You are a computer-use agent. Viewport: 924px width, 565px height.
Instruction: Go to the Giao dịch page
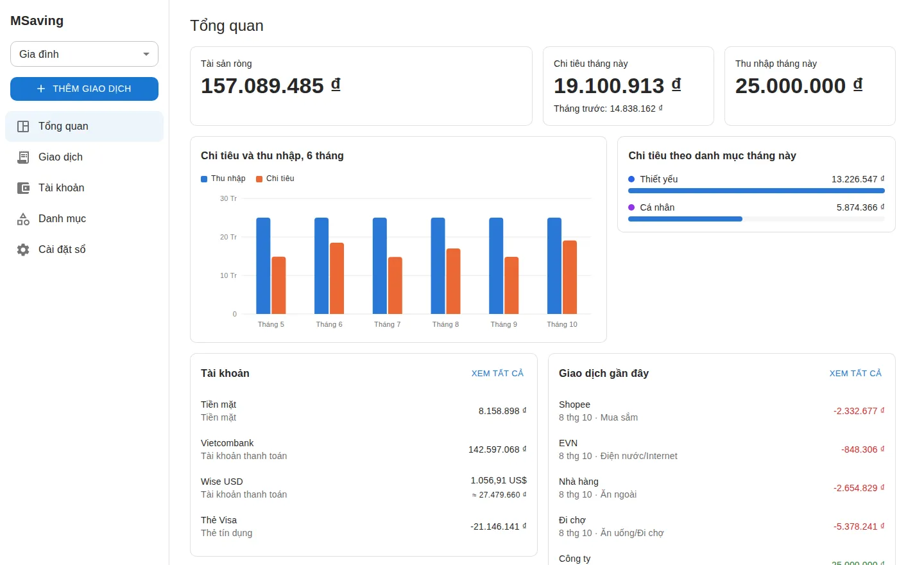coord(84,157)
